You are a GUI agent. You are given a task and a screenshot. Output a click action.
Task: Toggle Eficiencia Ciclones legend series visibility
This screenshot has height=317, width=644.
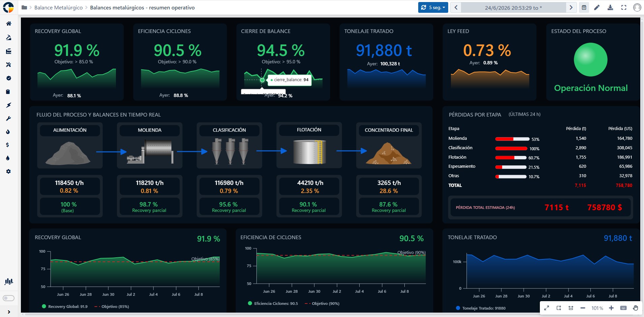[273, 304]
